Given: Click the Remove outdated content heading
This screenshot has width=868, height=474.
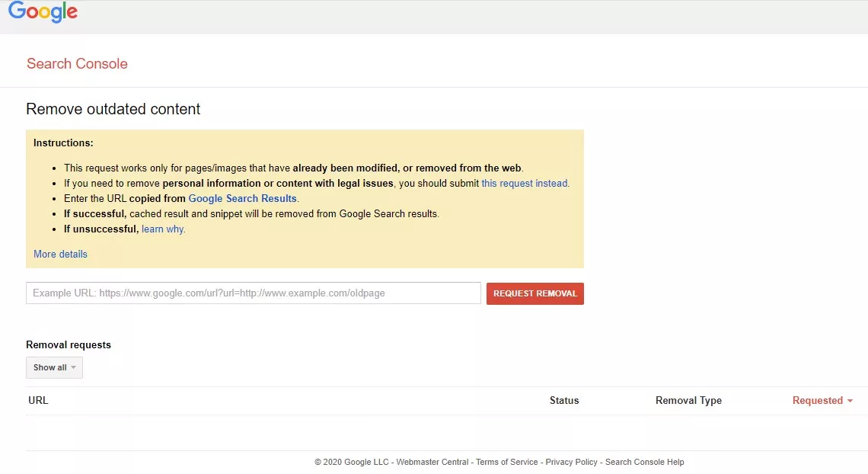Looking at the screenshot, I should coord(113,109).
